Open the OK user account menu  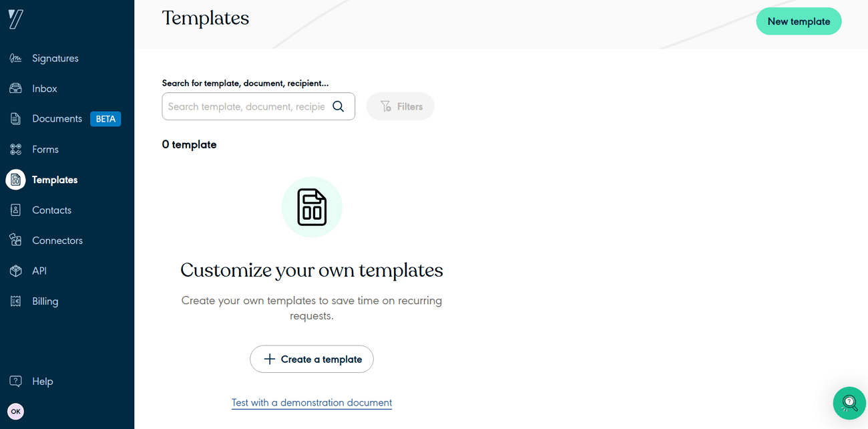point(15,411)
